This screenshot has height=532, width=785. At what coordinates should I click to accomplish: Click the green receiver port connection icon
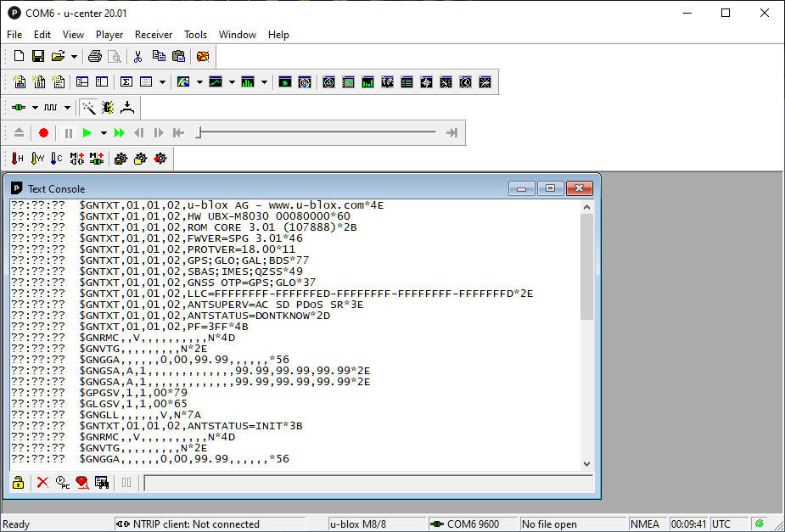coord(19,108)
